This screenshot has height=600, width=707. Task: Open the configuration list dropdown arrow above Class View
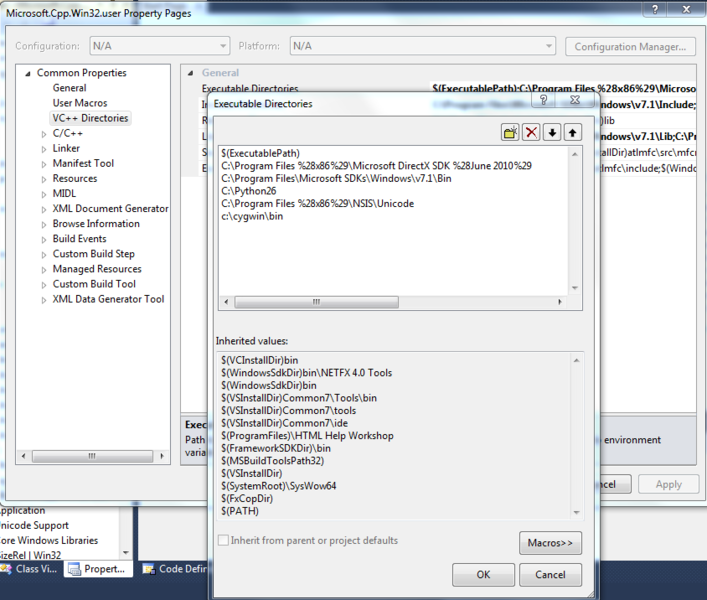tap(126, 553)
